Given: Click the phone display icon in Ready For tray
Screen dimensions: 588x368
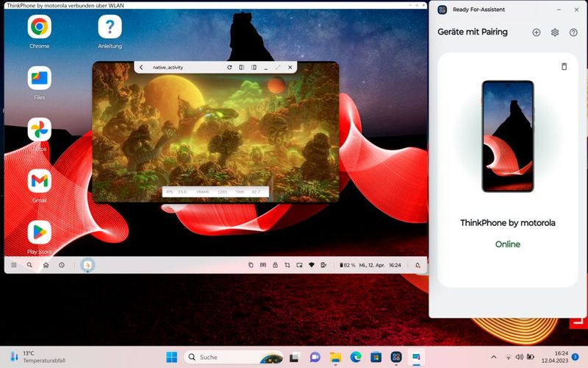Looking at the screenshot, I should [323, 265].
